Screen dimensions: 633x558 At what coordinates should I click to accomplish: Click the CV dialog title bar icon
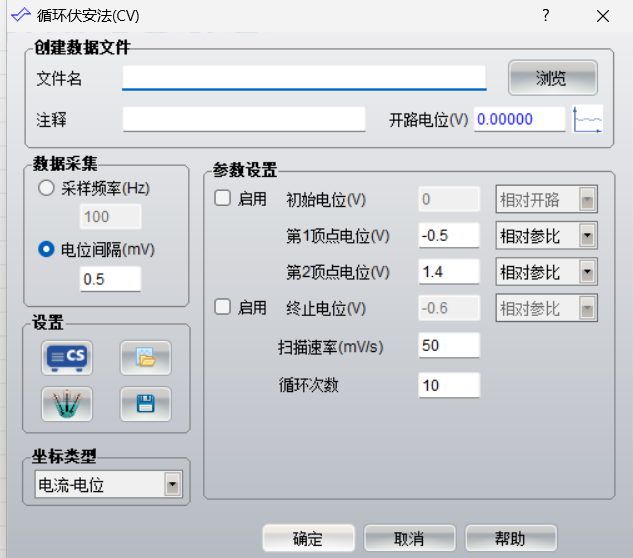pos(21,15)
